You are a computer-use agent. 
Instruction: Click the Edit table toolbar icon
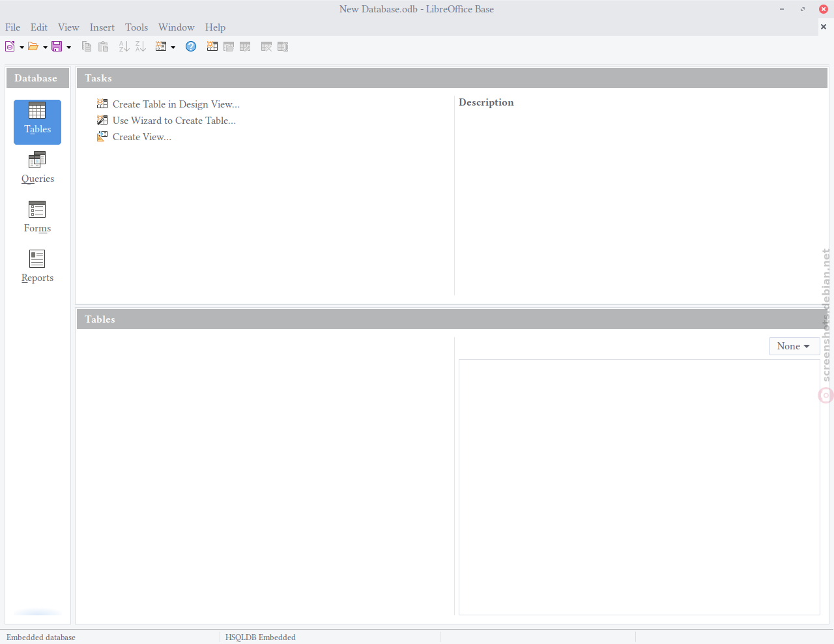[245, 46]
